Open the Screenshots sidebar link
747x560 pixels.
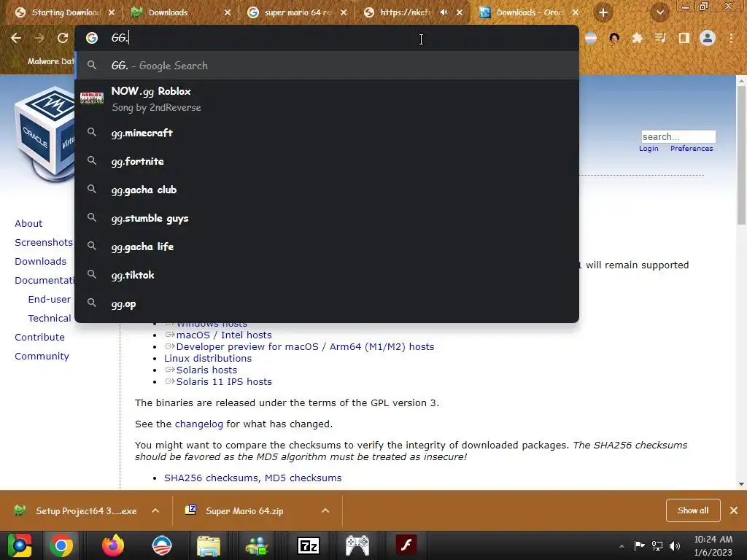[x=44, y=242]
